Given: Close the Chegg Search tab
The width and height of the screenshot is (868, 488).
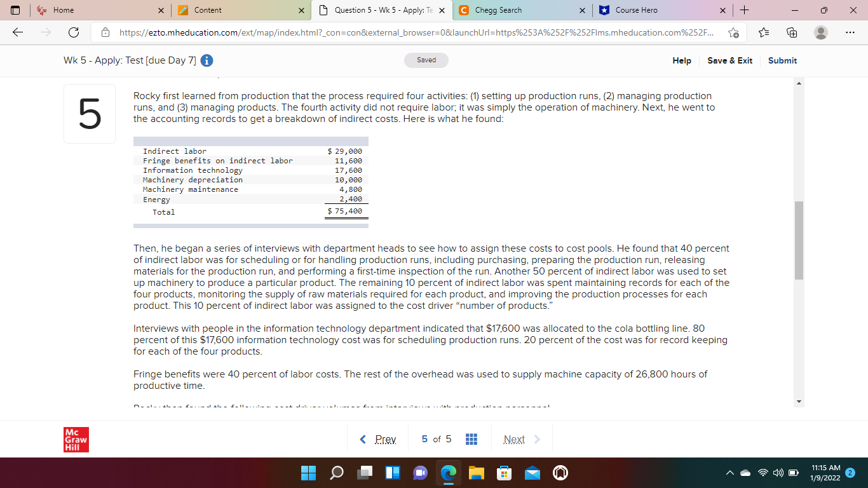Looking at the screenshot, I should click(582, 10).
